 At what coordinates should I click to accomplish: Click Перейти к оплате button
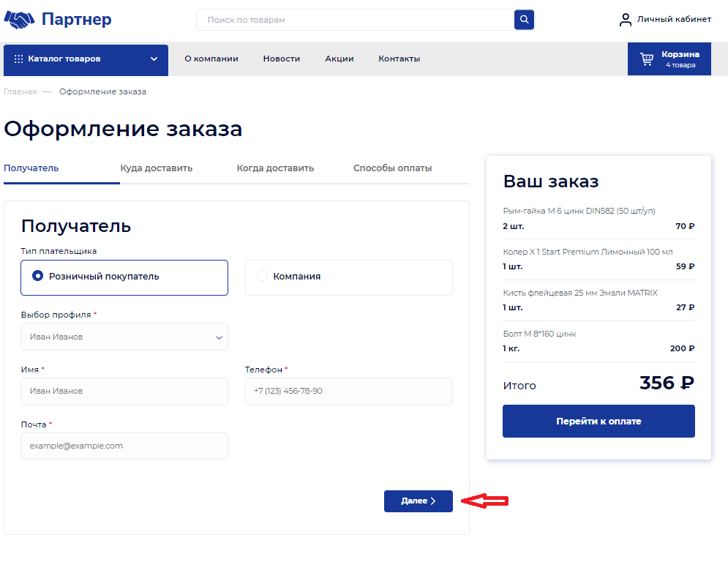click(x=598, y=422)
